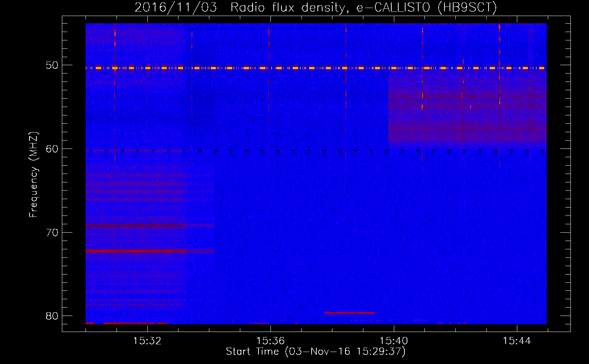The height and width of the screenshot is (364, 589).
Task: Click the 70 frequency tick label
Action: click(x=52, y=233)
